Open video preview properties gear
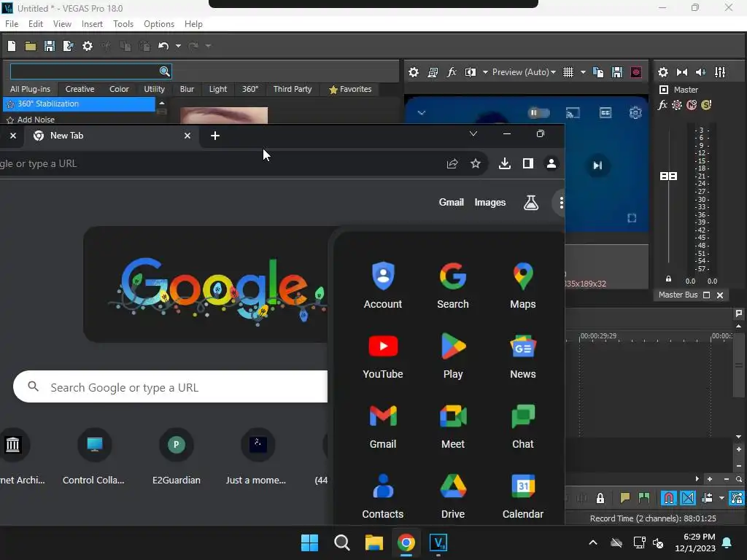Screen dimensions: 747x560 [x=414, y=72]
